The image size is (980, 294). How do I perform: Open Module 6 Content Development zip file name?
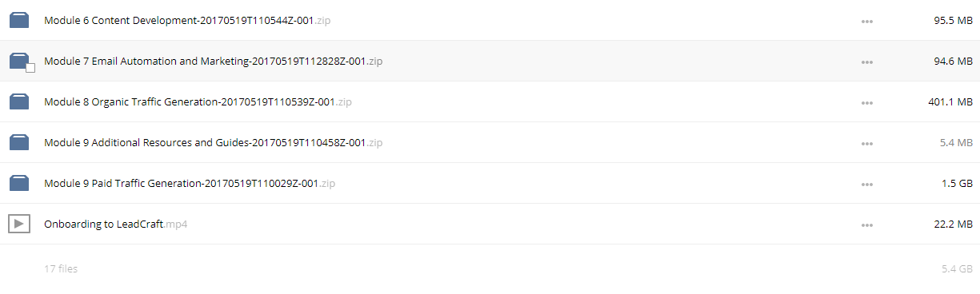187,21
